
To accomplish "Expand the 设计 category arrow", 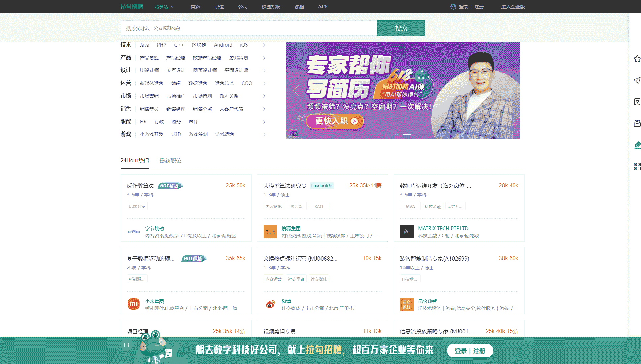I will (x=264, y=70).
